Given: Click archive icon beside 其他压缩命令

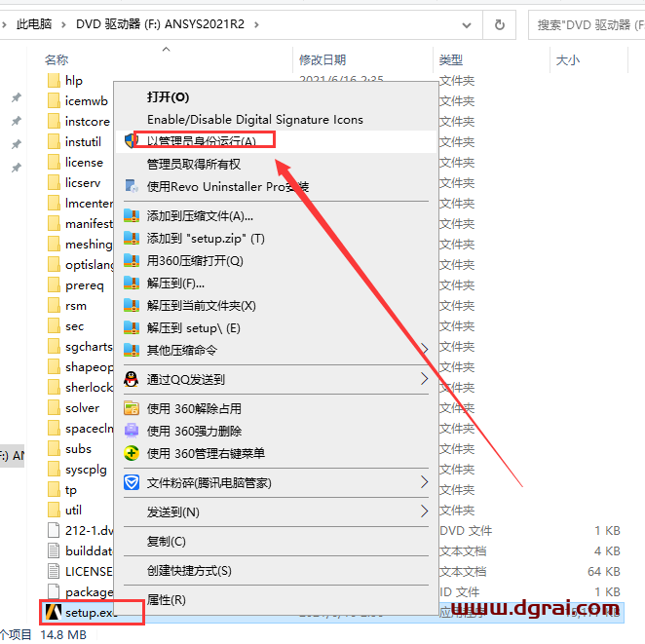Looking at the screenshot, I should click(x=132, y=350).
